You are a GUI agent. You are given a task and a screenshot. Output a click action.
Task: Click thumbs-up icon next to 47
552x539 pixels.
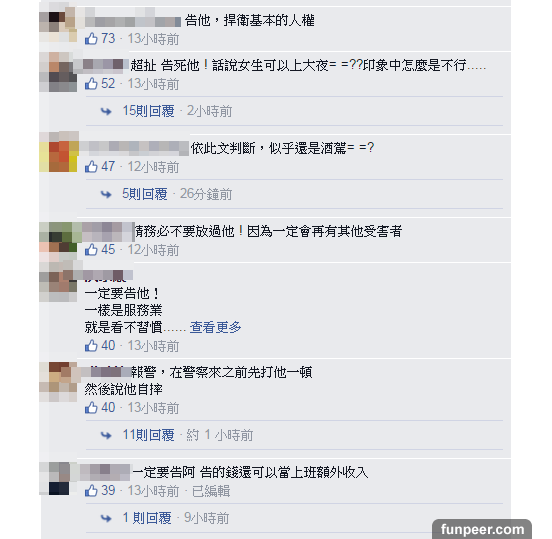tap(91, 166)
